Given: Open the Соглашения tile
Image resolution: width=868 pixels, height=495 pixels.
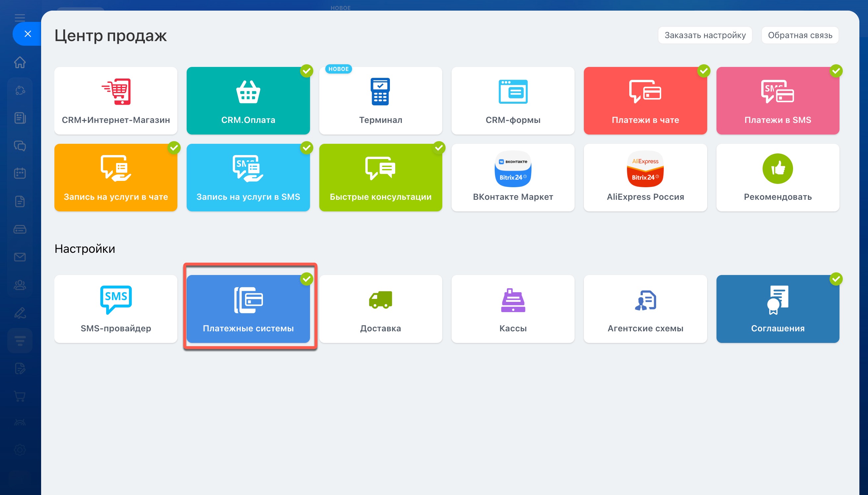Looking at the screenshot, I should (x=777, y=309).
